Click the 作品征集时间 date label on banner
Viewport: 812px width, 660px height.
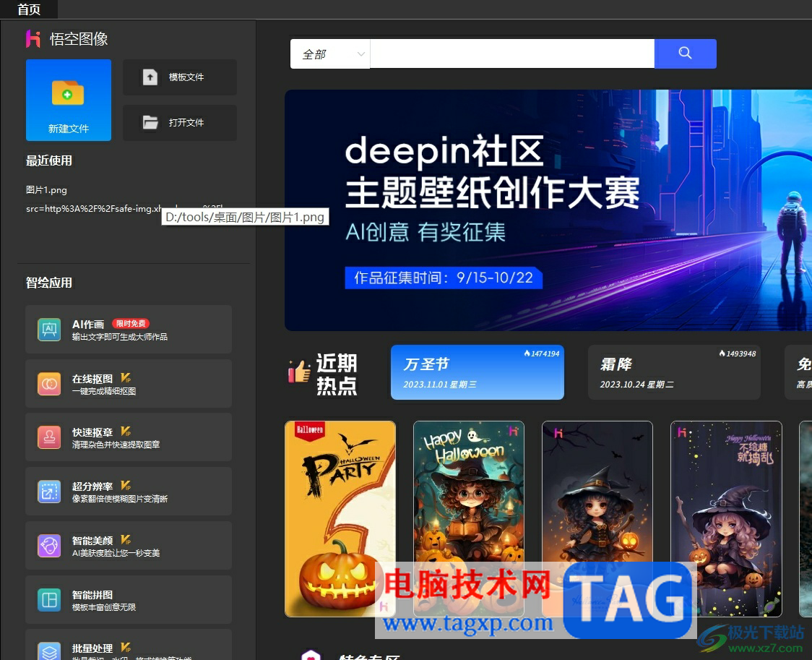pyautogui.click(x=444, y=278)
